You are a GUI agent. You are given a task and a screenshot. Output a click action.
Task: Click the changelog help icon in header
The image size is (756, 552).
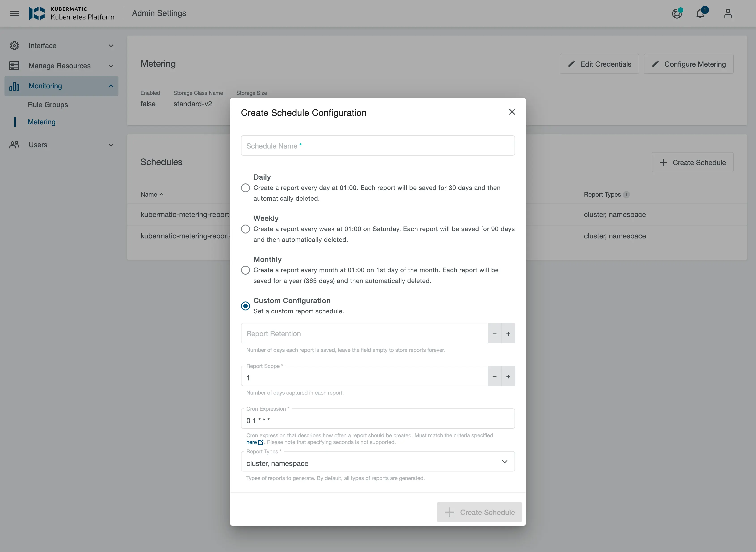pyautogui.click(x=677, y=14)
